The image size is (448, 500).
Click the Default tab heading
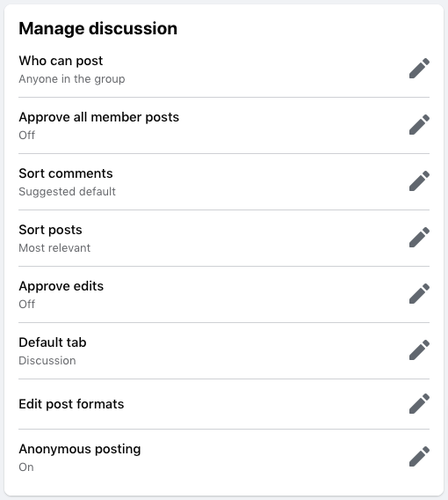pyautogui.click(x=52, y=342)
